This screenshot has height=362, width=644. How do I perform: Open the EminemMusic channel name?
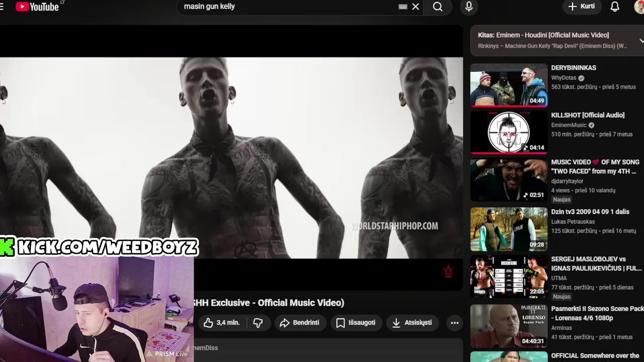coord(569,125)
